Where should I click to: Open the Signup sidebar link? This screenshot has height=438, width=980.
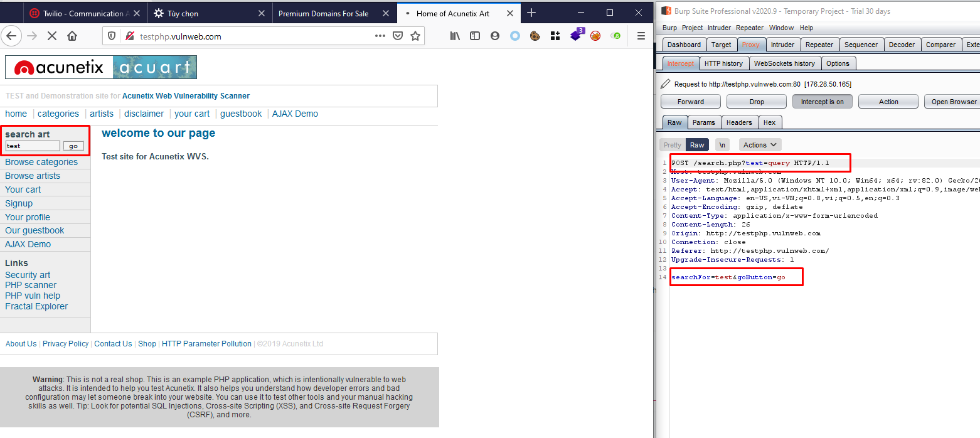19,203
